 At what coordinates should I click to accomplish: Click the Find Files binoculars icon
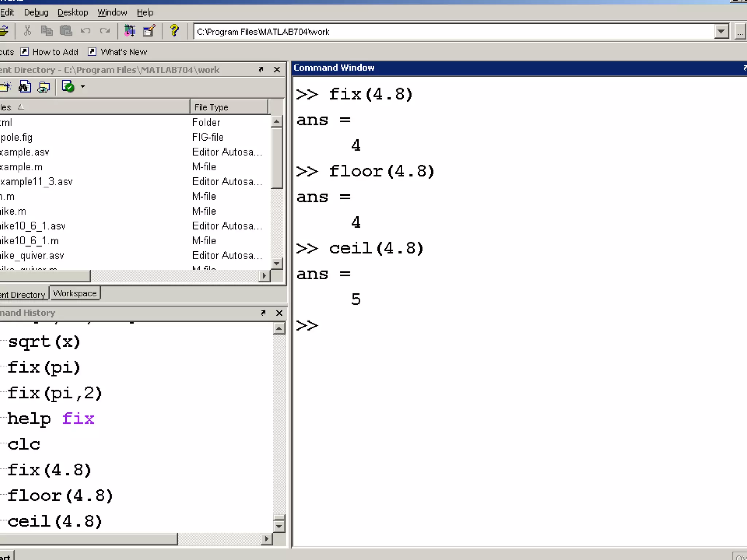pyautogui.click(x=25, y=87)
